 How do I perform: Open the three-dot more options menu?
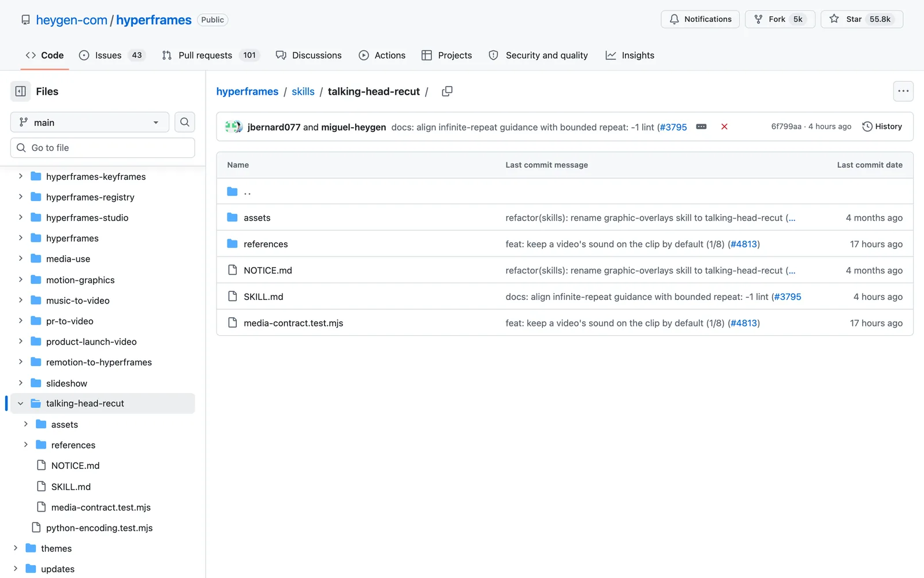[x=903, y=91]
